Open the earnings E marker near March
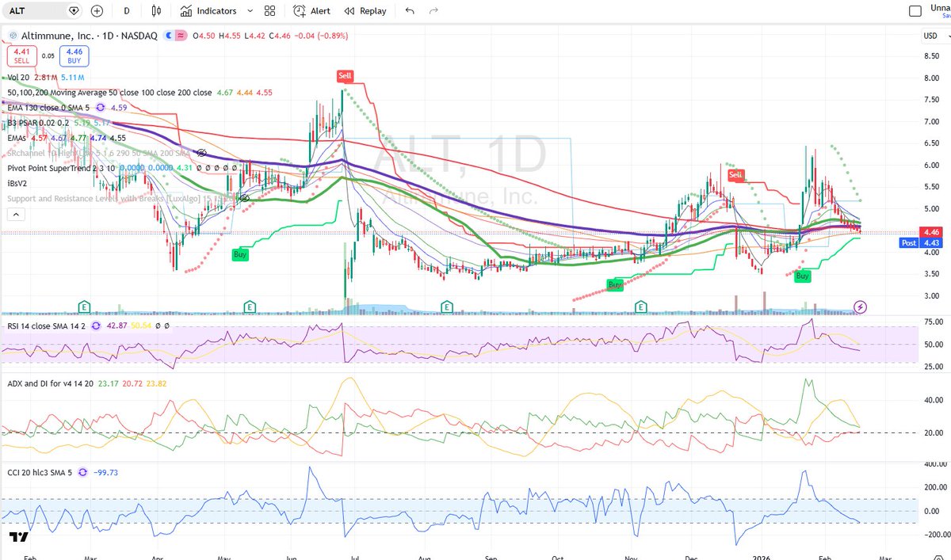951x560 pixels. pos(83,306)
